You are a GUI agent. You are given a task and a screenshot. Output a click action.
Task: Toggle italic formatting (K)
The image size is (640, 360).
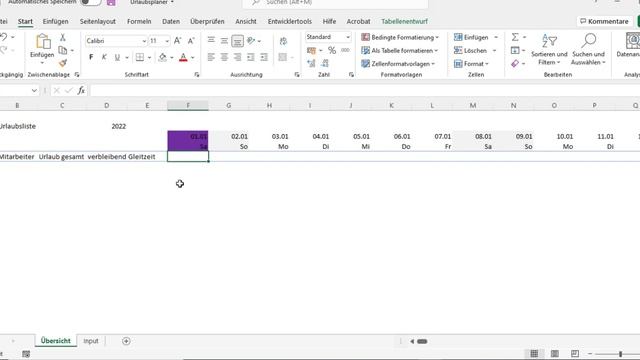[x=104, y=57]
